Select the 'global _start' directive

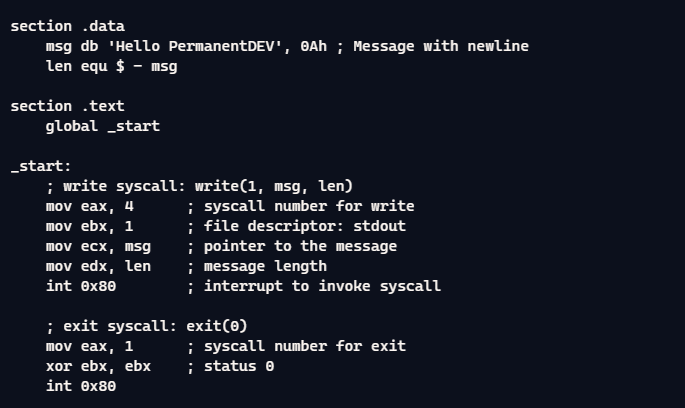102,126
